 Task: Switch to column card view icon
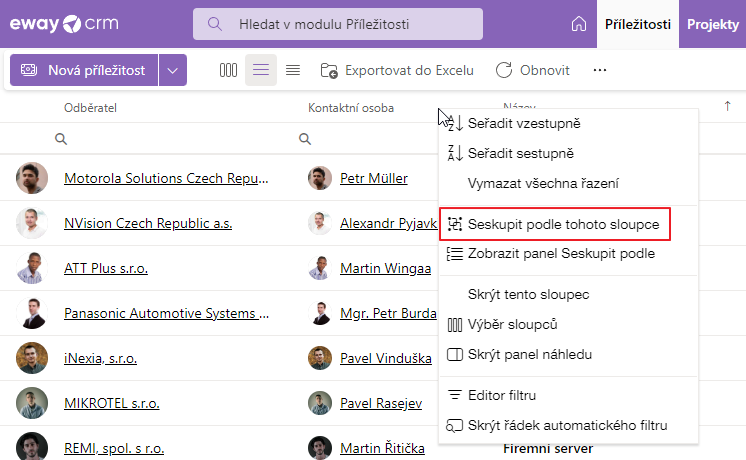(x=228, y=70)
